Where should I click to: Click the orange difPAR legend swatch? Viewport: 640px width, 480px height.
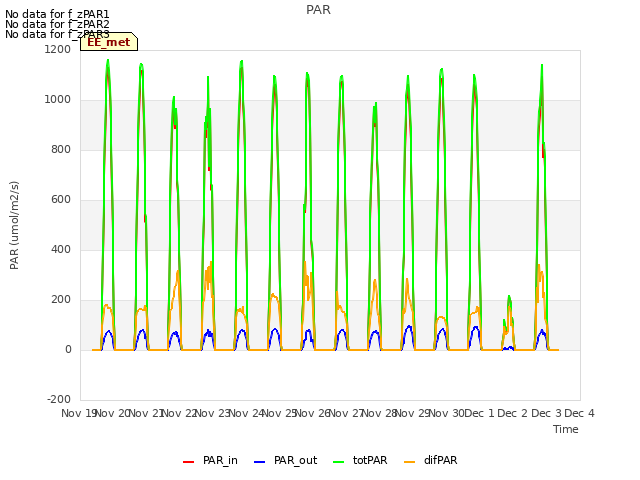pos(409,462)
